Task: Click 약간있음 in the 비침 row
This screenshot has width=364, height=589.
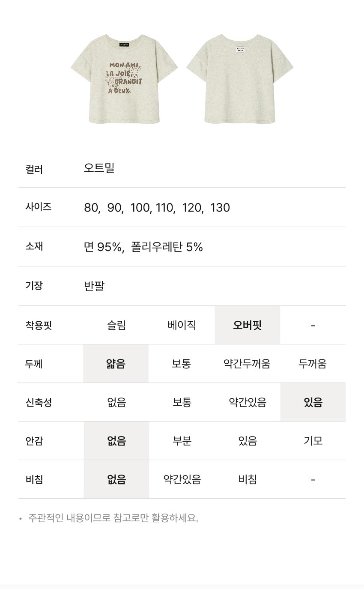Action: pyautogui.click(x=182, y=479)
